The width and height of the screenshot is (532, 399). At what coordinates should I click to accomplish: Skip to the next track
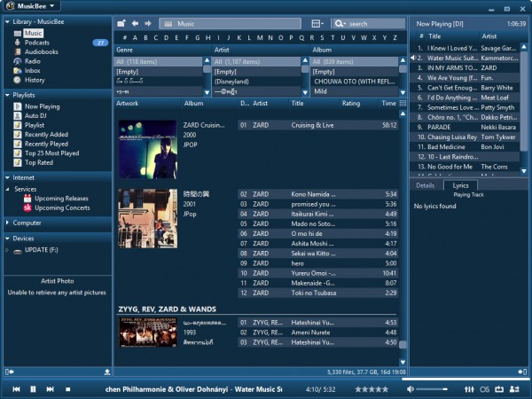[49, 389]
